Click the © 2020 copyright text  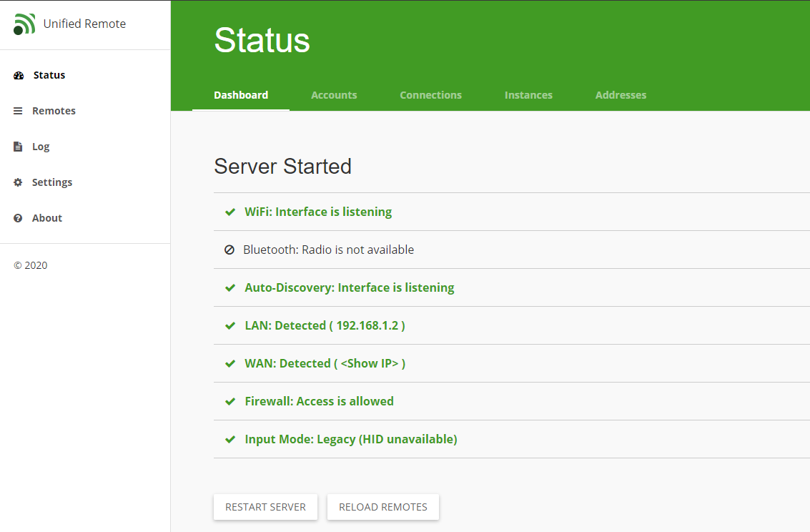tap(31, 265)
